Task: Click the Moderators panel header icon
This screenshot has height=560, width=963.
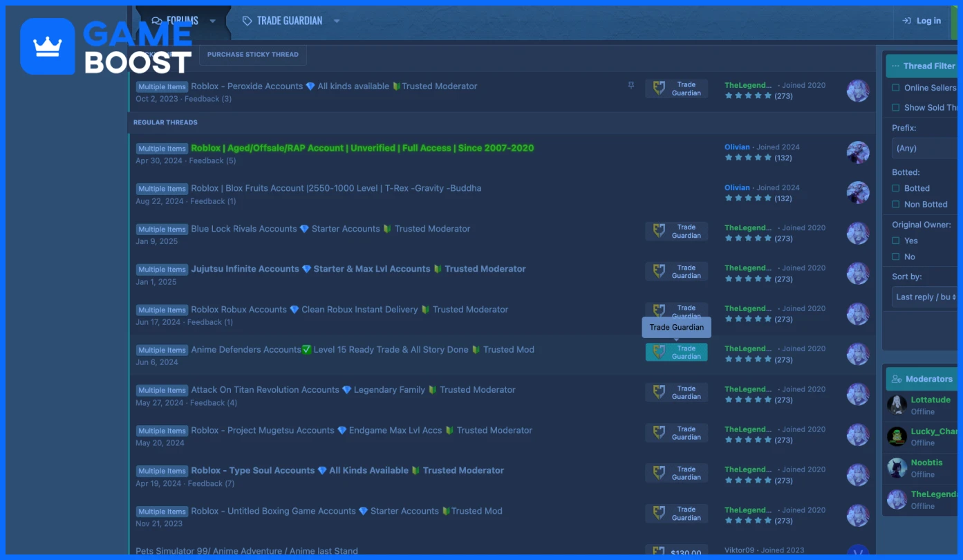Action: (897, 379)
